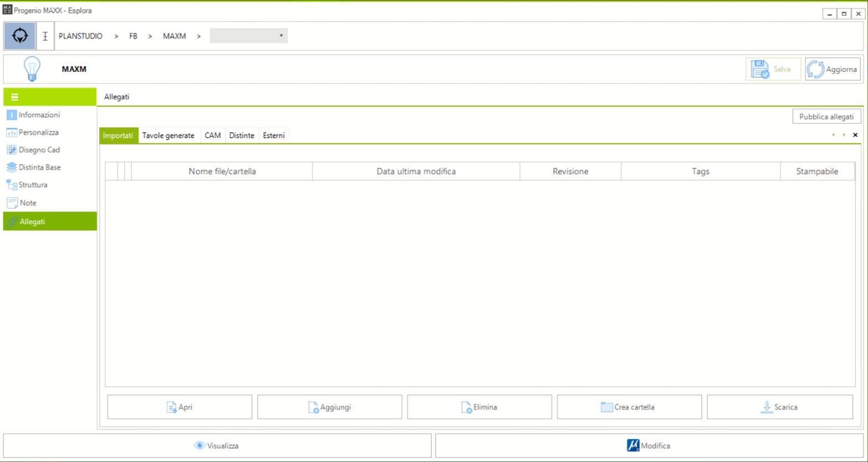This screenshot has height=462, width=868.
Task: Open the Disegno Cad section
Action: tap(50, 150)
